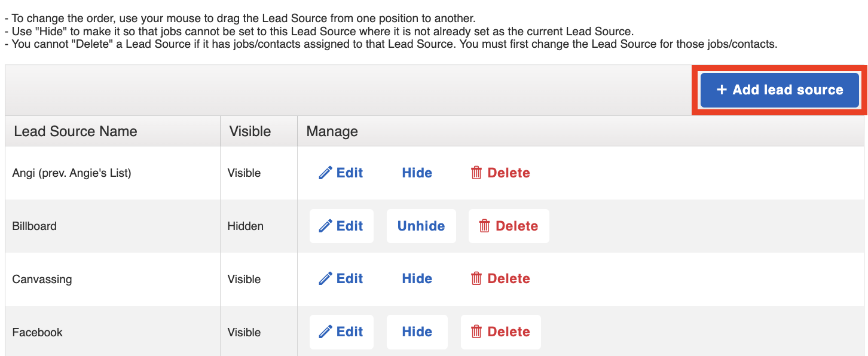This screenshot has width=868, height=356.
Task: Click the Edit text in the Billboard row
Action: pos(350,226)
